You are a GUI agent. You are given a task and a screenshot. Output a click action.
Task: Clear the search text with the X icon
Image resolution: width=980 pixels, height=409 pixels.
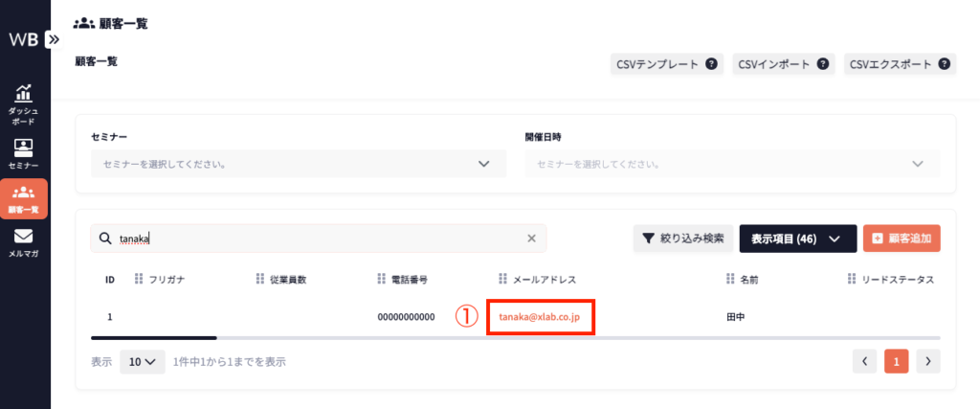pyautogui.click(x=532, y=239)
